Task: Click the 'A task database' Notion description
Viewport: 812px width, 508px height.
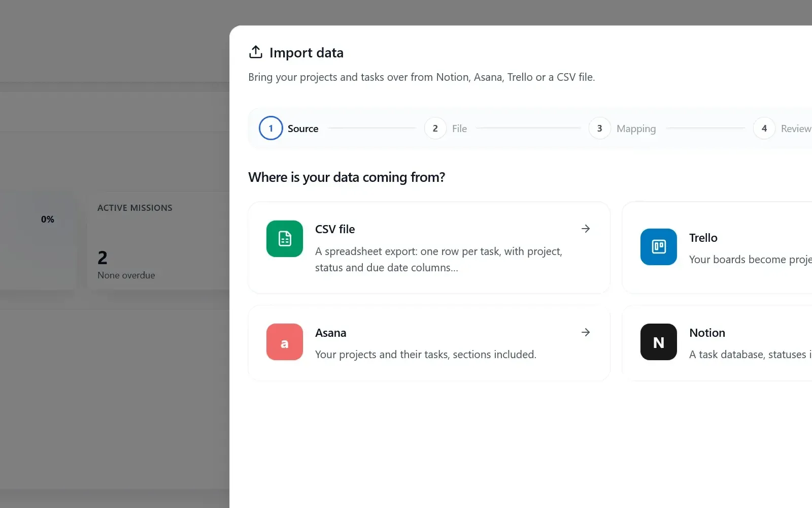Action: (751, 355)
